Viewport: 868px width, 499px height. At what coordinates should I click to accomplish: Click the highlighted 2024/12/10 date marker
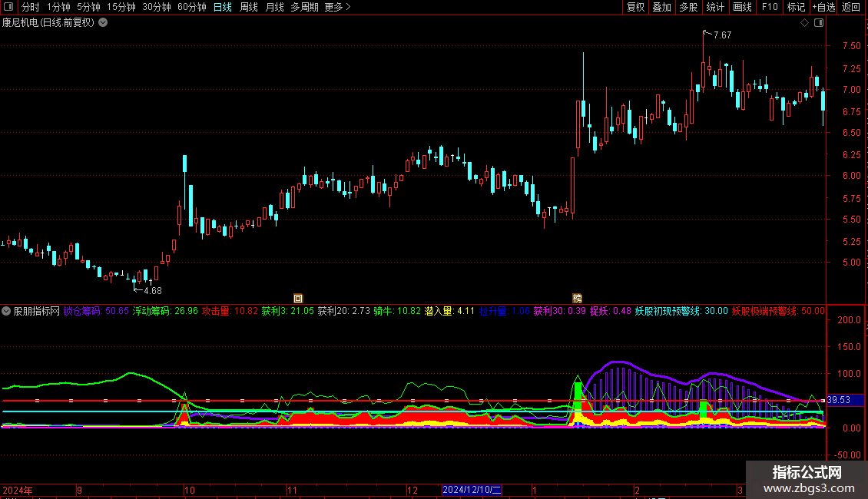coord(472,490)
